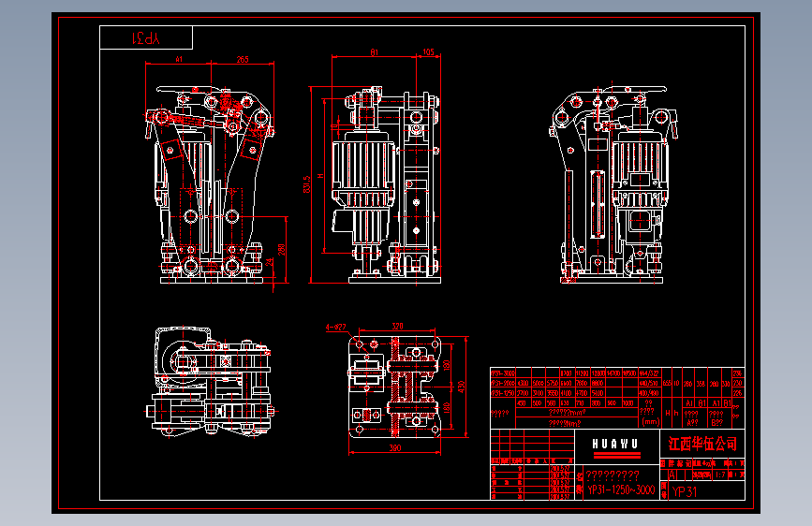
Task: Select the 105 dimension above side view
Action: coord(428,51)
